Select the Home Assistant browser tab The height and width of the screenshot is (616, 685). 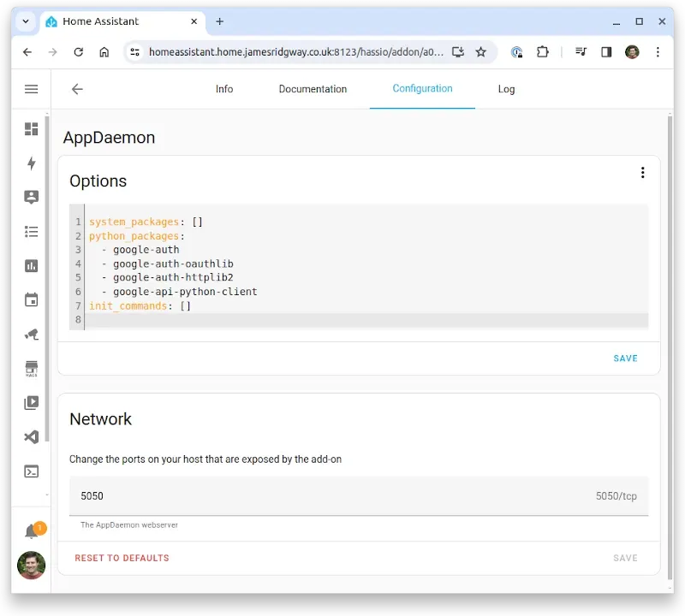tap(122, 21)
